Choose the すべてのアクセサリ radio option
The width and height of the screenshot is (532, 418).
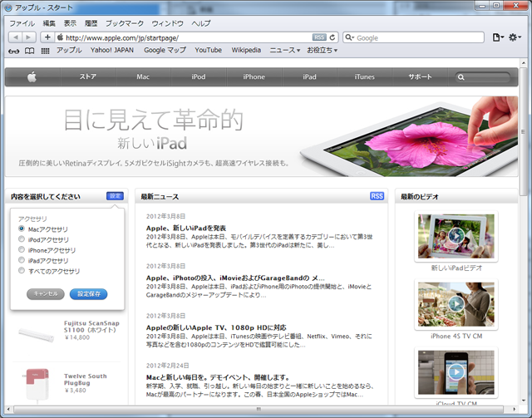(22, 272)
